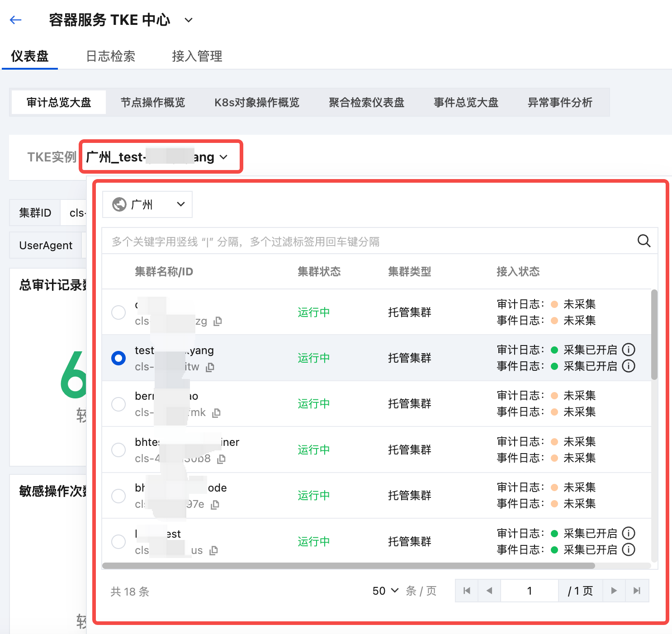Open audit log info icon for yang cluster
This screenshot has width=672, height=634.
(x=629, y=350)
